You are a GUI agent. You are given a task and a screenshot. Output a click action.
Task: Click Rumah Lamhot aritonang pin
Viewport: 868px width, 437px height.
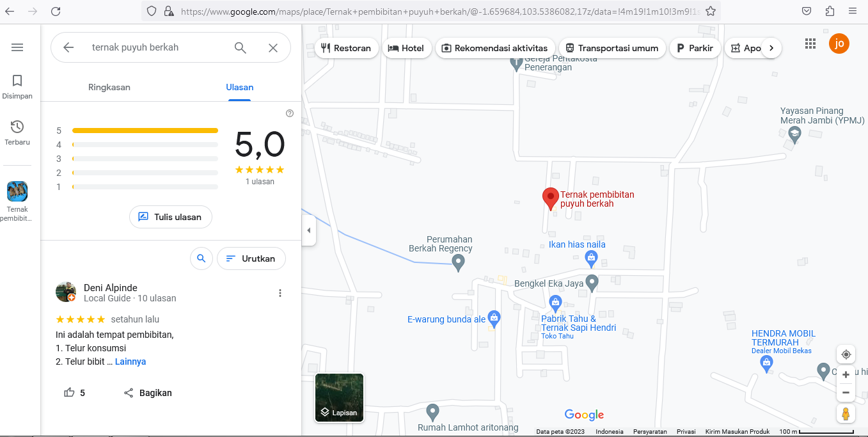[433, 412]
